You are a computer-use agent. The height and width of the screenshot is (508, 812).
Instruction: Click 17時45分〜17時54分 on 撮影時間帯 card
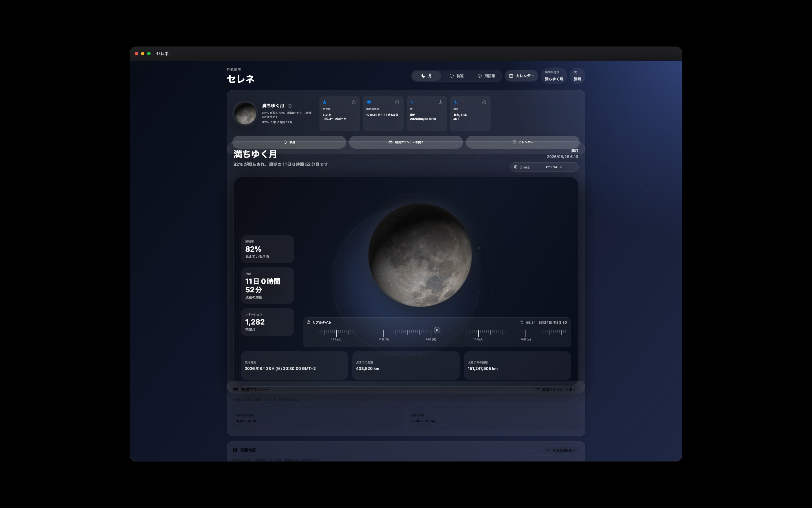tap(382, 115)
